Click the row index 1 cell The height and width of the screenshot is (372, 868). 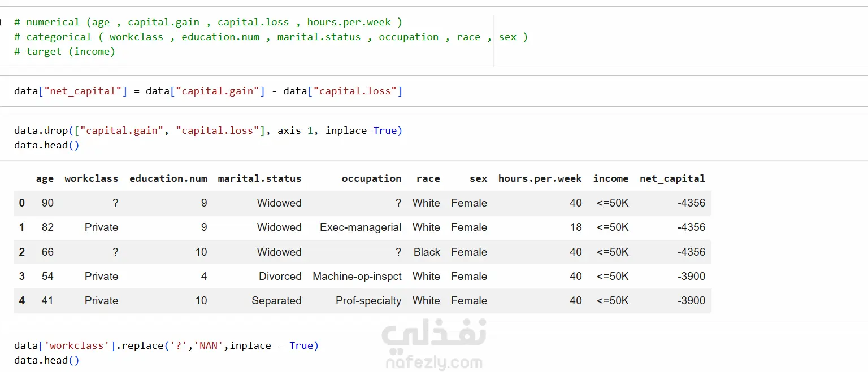22,227
